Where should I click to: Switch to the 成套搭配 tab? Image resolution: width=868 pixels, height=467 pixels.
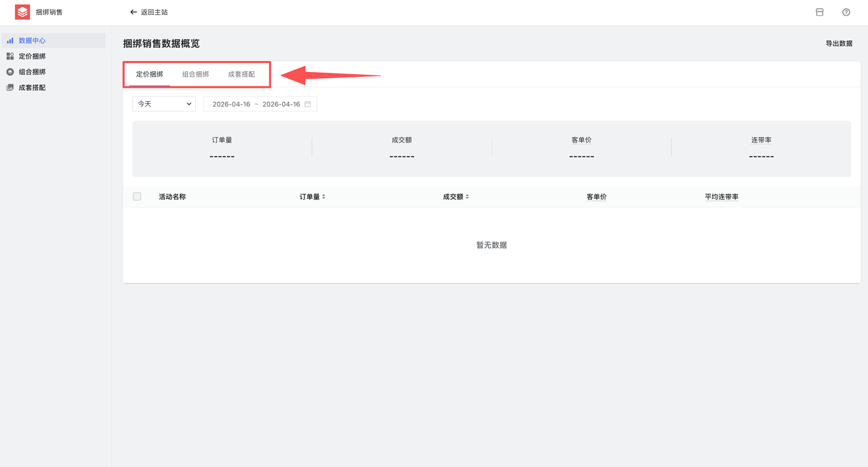241,75
